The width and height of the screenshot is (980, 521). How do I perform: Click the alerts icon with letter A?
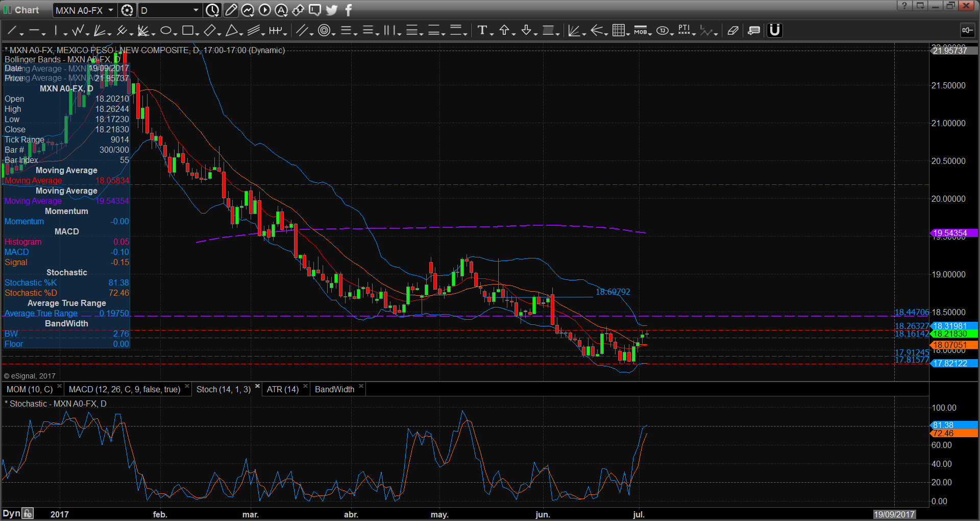pyautogui.click(x=281, y=10)
